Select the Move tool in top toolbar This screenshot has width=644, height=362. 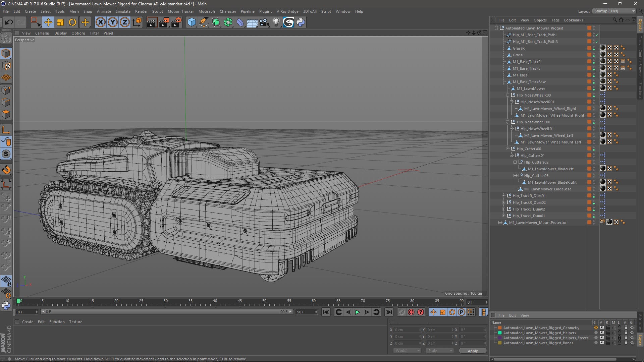point(48,22)
